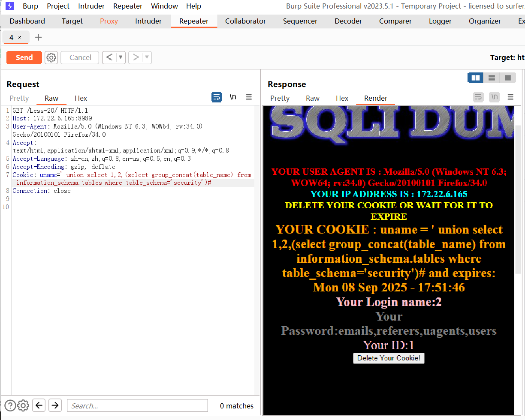Select Response Hex view tab
Image resolution: width=525 pixels, height=420 pixels.
pyautogui.click(x=342, y=98)
